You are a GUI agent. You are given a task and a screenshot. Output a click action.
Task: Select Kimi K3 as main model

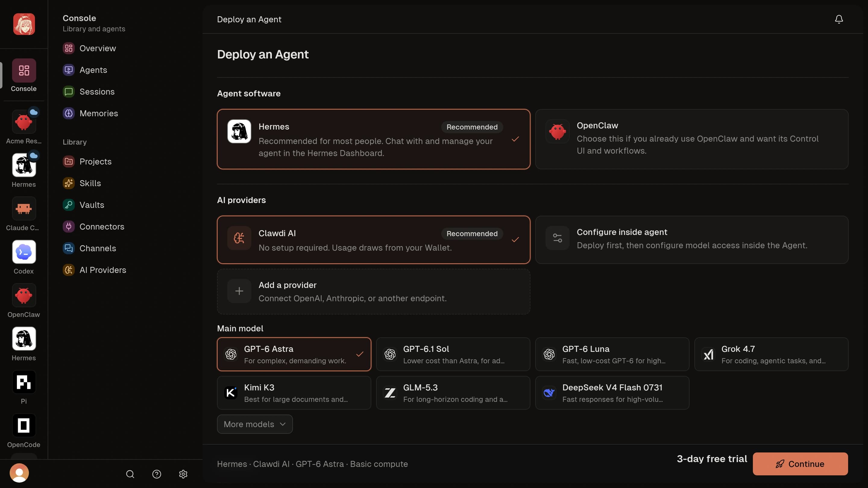[294, 393]
